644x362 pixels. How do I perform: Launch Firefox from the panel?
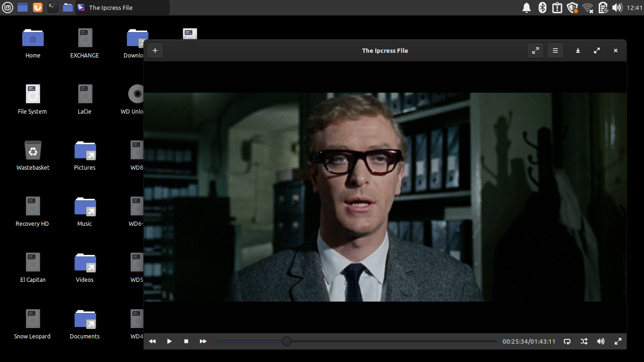pyautogui.click(x=38, y=8)
